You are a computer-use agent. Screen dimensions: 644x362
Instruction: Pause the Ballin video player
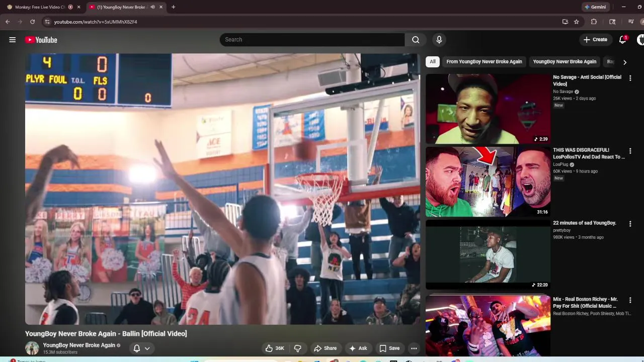(x=222, y=189)
